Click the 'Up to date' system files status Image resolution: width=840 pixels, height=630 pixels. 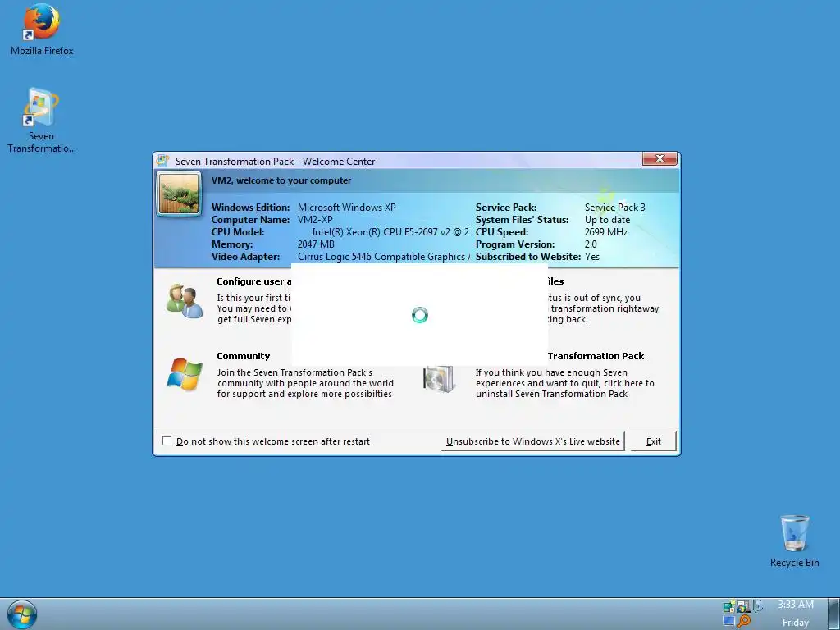[x=607, y=220]
